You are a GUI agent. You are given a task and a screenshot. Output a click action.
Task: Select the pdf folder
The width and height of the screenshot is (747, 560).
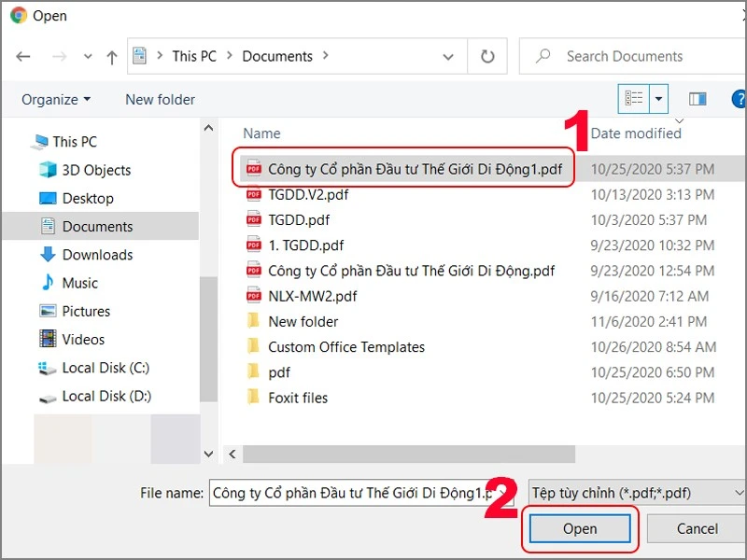[278, 372]
